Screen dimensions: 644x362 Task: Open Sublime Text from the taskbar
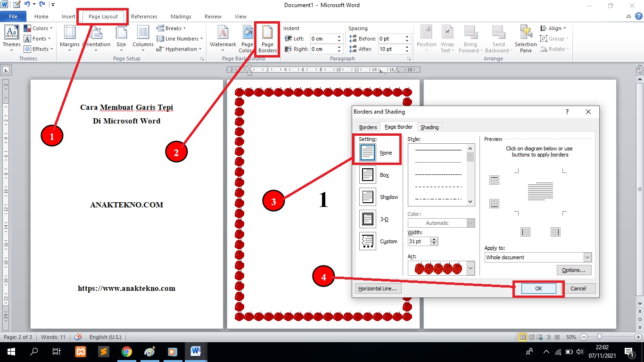point(103,352)
